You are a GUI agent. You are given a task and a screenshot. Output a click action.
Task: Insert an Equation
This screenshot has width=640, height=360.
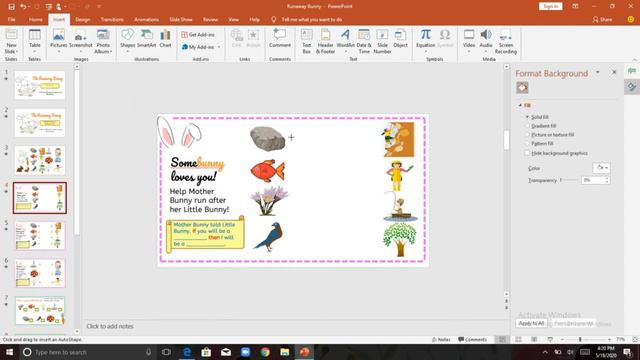point(425,41)
